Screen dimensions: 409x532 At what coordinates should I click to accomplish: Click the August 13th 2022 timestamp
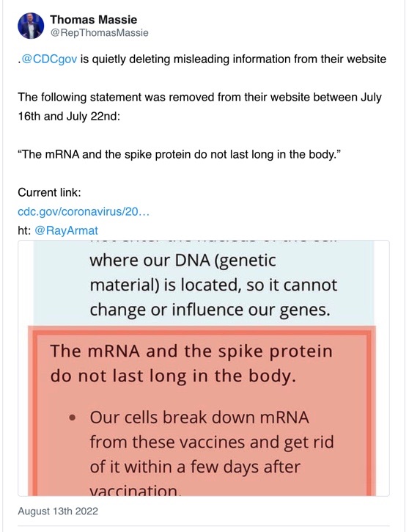coord(58,511)
